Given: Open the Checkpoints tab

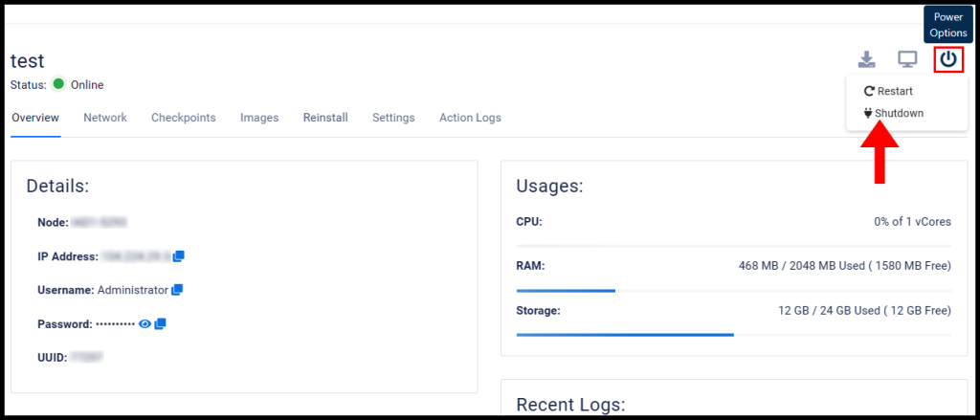Looking at the screenshot, I should point(183,118).
